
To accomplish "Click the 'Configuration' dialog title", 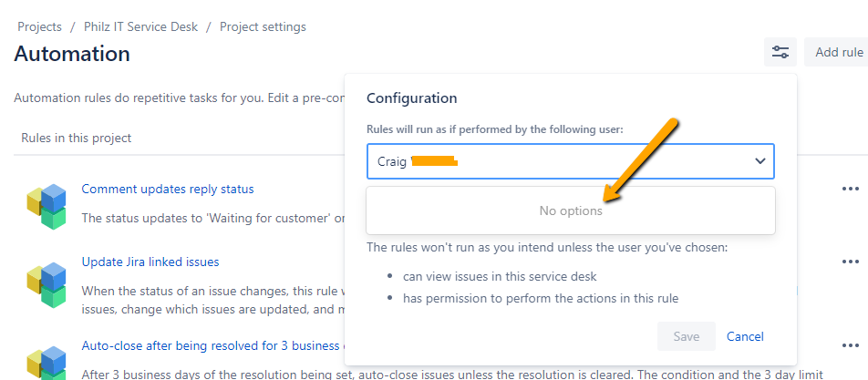I will 412,98.
